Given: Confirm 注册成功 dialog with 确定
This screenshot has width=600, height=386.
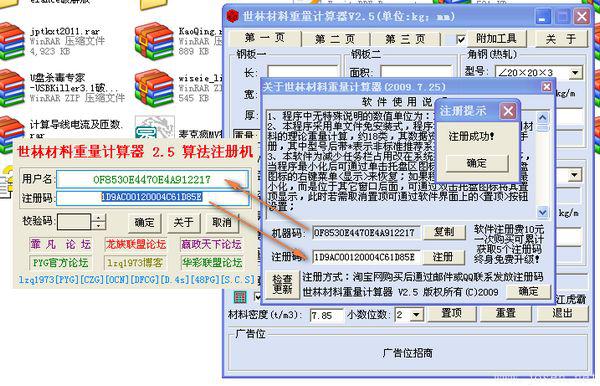Looking at the screenshot, I should click(x=477, y=163).
